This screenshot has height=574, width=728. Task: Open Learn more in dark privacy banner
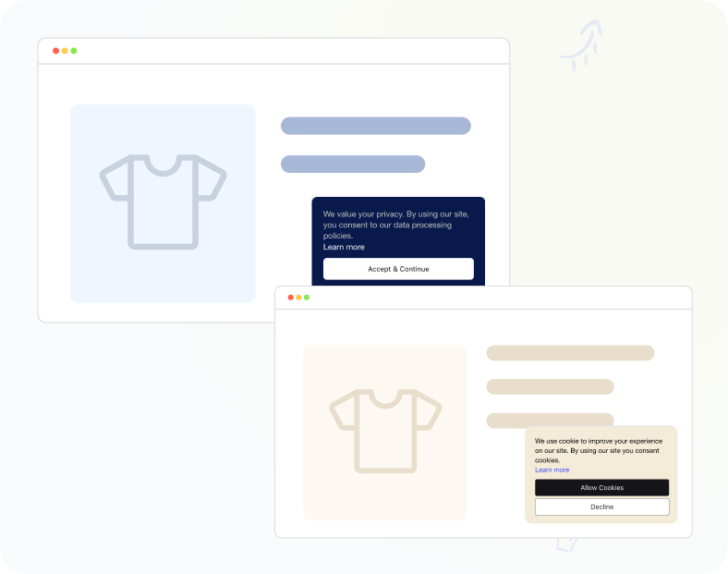344,247
